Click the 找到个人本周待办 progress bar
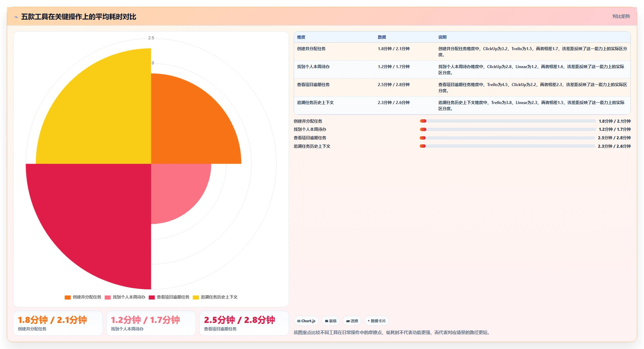Image resolution: width=644 pixels, height=349 pixels. coord(508,129)
